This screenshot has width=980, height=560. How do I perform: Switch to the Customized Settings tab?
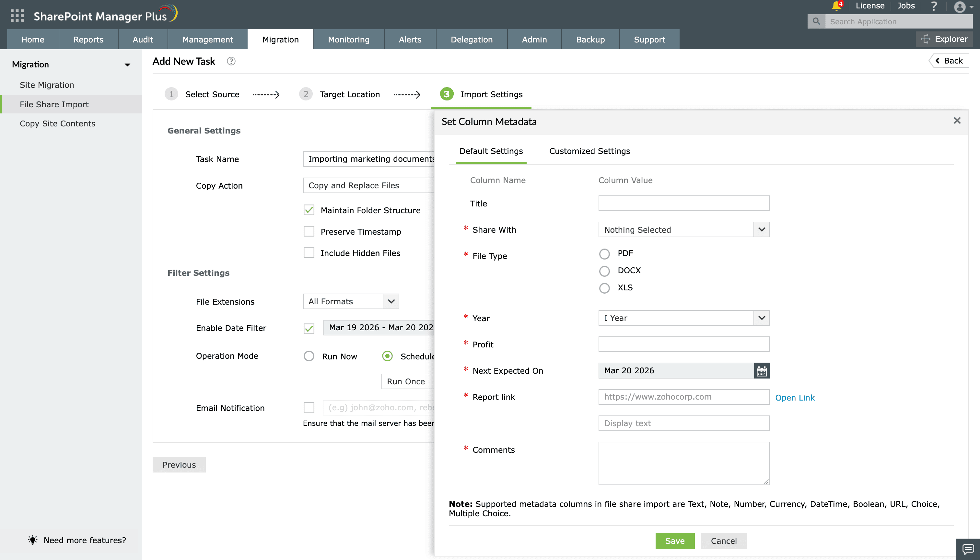(x=589, y=151)
